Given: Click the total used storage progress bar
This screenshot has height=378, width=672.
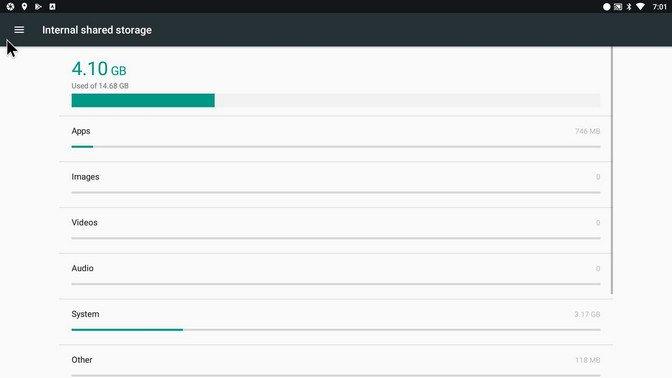Looking at the screenshot, I should point(336,100).
